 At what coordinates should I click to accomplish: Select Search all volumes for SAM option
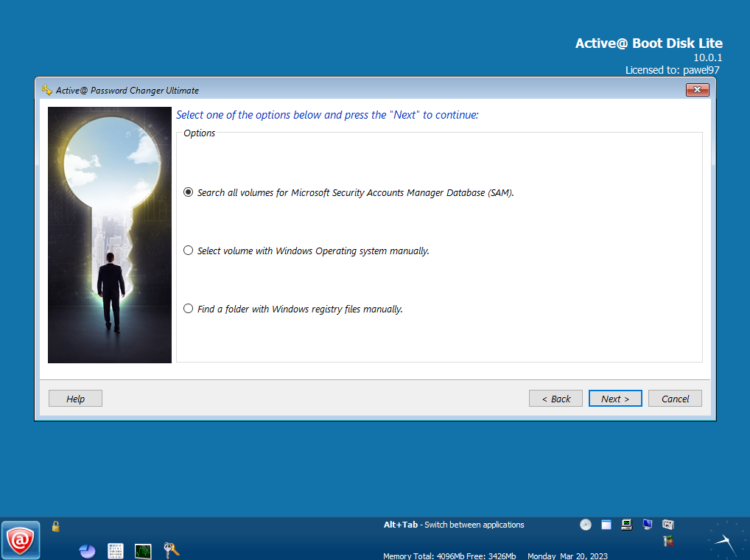[x=348, y=193]
